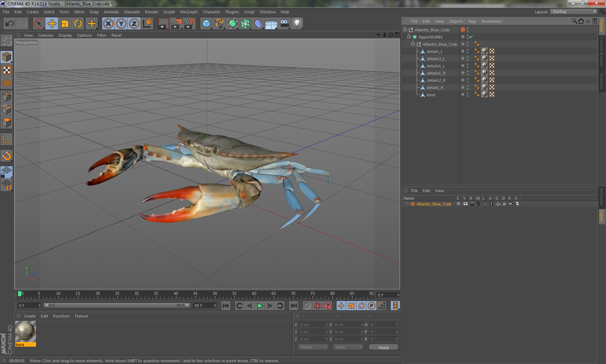The height and width of the screenshot is (364, 606).
Task: Play animation forward
Action: tap(260, 306)
